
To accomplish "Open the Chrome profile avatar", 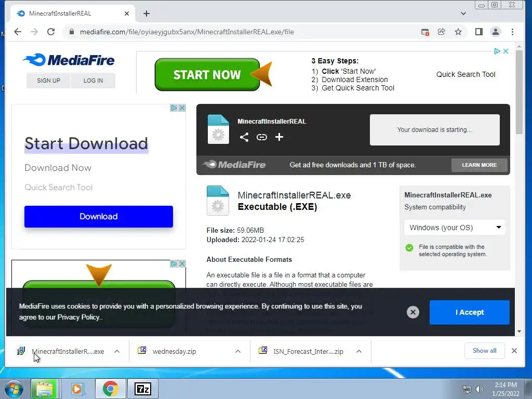I will [495, 32].
